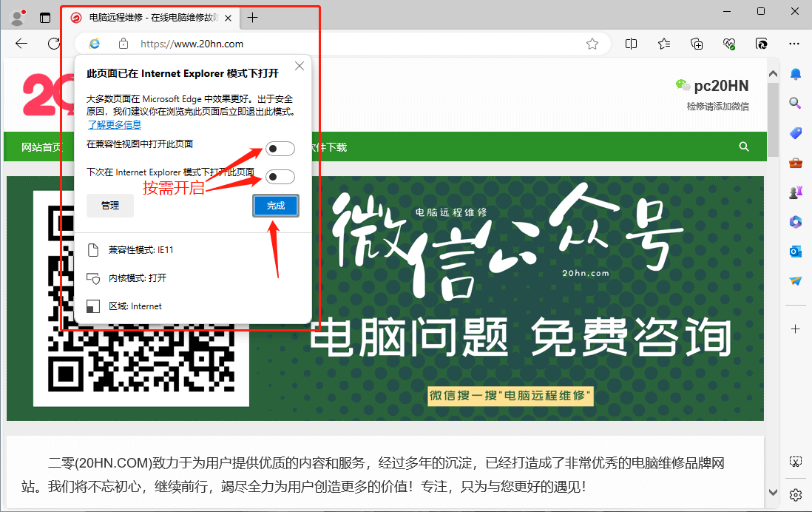Open Collections from the toolbar
Screen dimensions: 812x512
pos(697,44)
